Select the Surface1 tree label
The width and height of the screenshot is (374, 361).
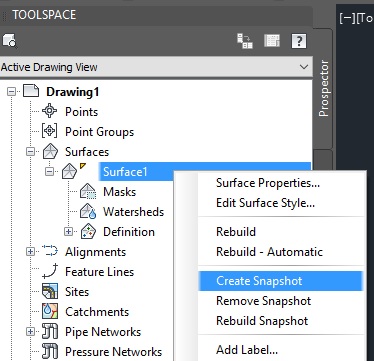click(125, 172)
